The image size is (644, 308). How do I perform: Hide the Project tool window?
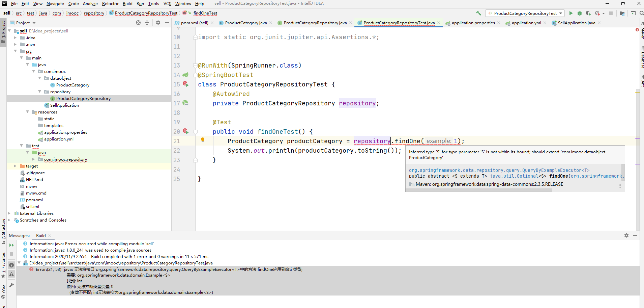[x=167, y=23]
